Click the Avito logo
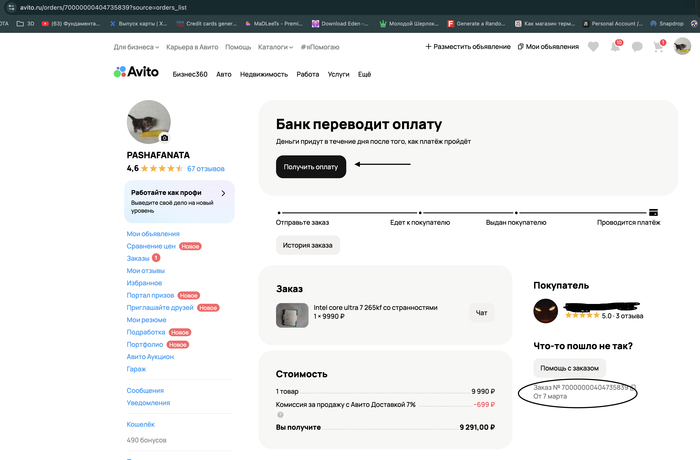This screenshot has width=700, height=460. 135,73
